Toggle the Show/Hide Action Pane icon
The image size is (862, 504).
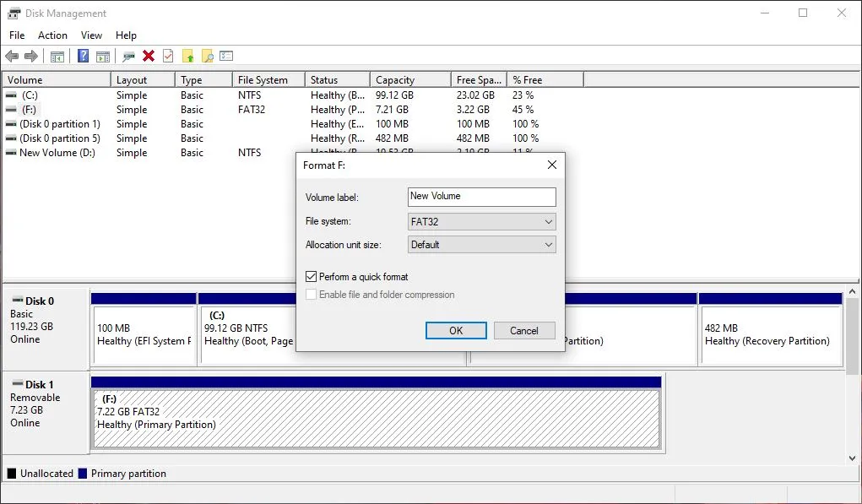pos(102,56)
